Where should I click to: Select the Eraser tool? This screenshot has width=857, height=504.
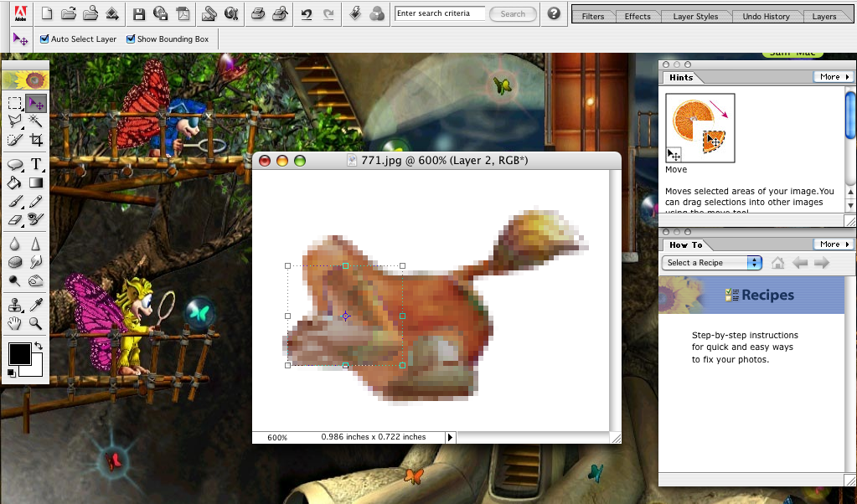(x=15, y=219)
